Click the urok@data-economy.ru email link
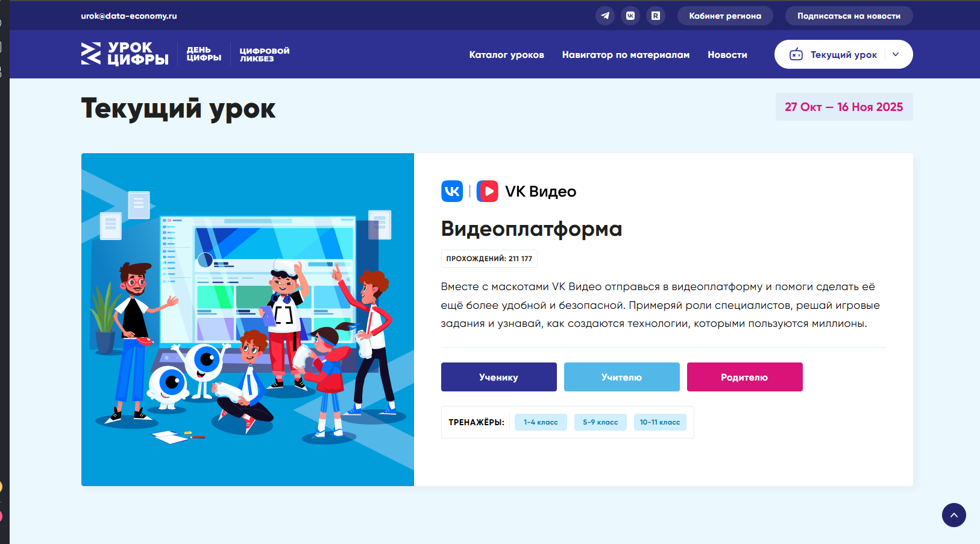Image resolution: width=980 pixels, height=544 pixels. pos(129,16)
